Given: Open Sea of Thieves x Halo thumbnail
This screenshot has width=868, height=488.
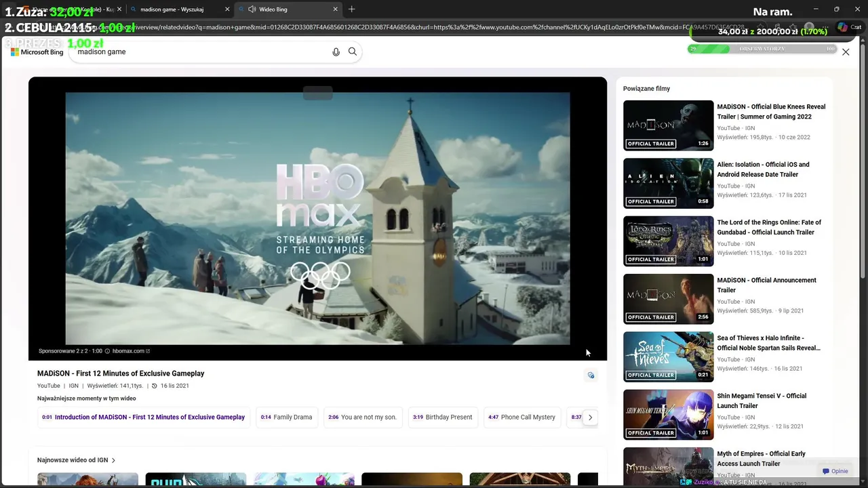Looking at the screenshot, I should click(x=669, y=357).
